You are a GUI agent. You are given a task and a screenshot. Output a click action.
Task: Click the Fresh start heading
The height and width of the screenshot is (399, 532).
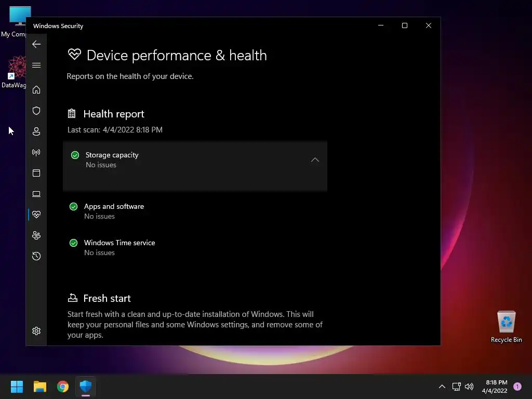(x=107, y=298)
